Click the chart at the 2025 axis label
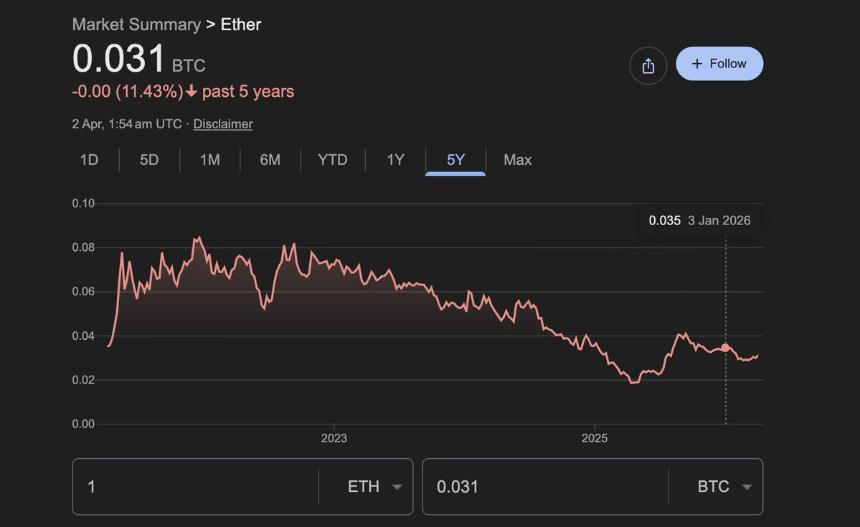860x527 pixels. coord(594,438)
